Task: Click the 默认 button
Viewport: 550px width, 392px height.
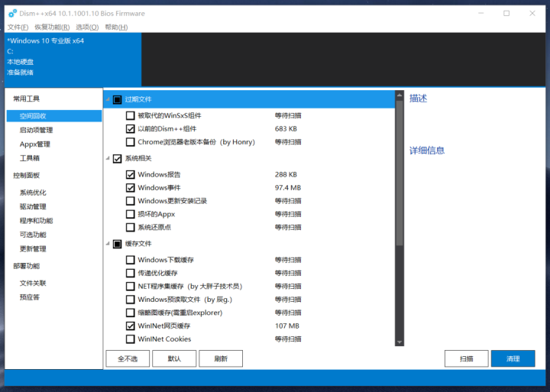Action: 174,358
